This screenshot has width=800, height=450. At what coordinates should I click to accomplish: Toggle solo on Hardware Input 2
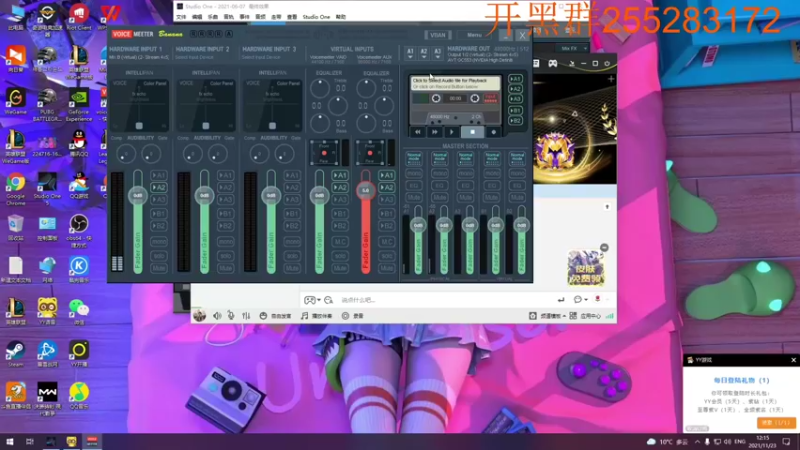pyautogui.click(x=226, y=256)
